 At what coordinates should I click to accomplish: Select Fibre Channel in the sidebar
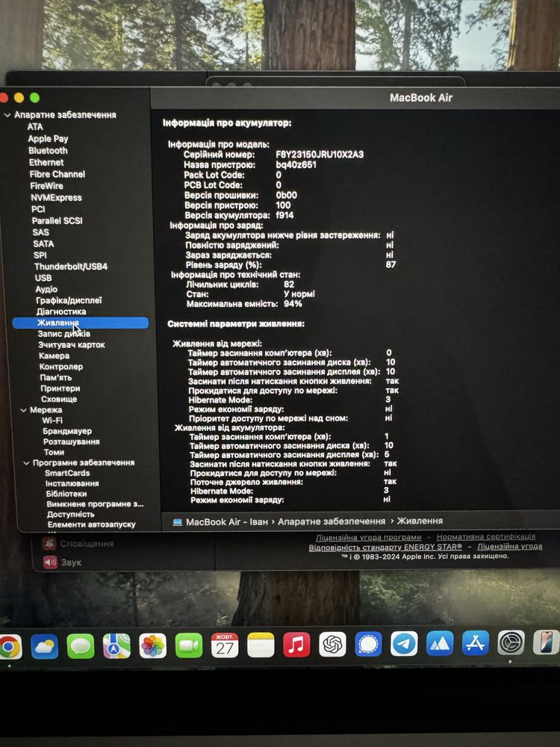click(x=57, y=174)
